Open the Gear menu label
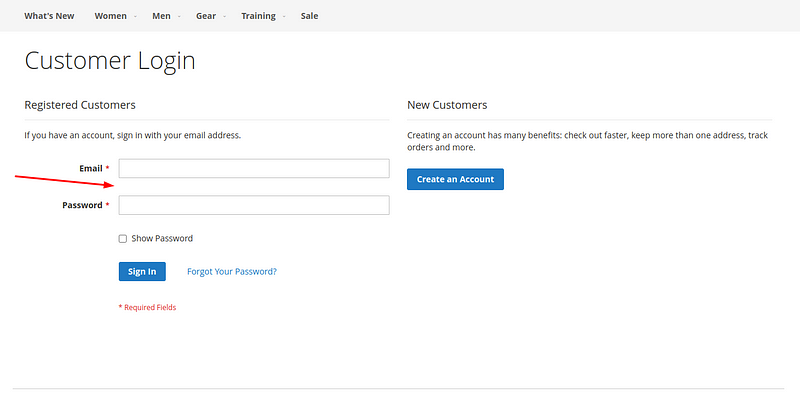The width and height of the screenshot is (800, 402). point(206,16)
